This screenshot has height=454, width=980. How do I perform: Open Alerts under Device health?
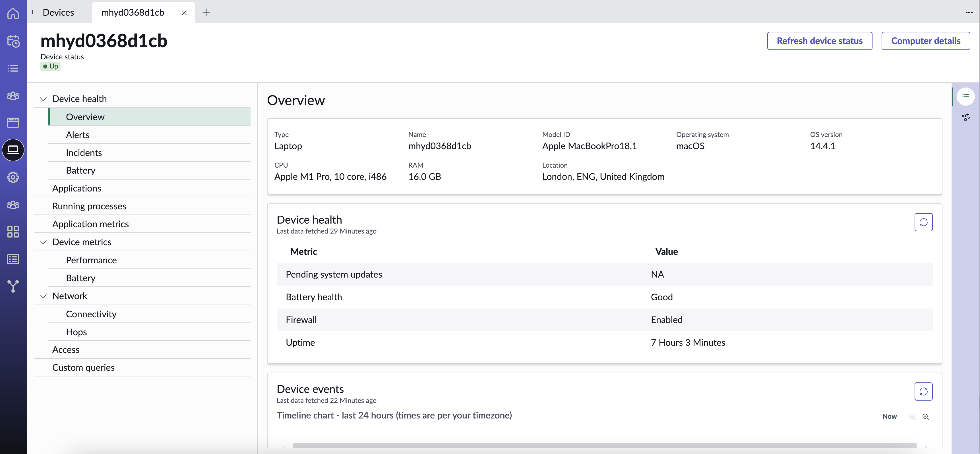pyautogui.click(x=149, y=135)
